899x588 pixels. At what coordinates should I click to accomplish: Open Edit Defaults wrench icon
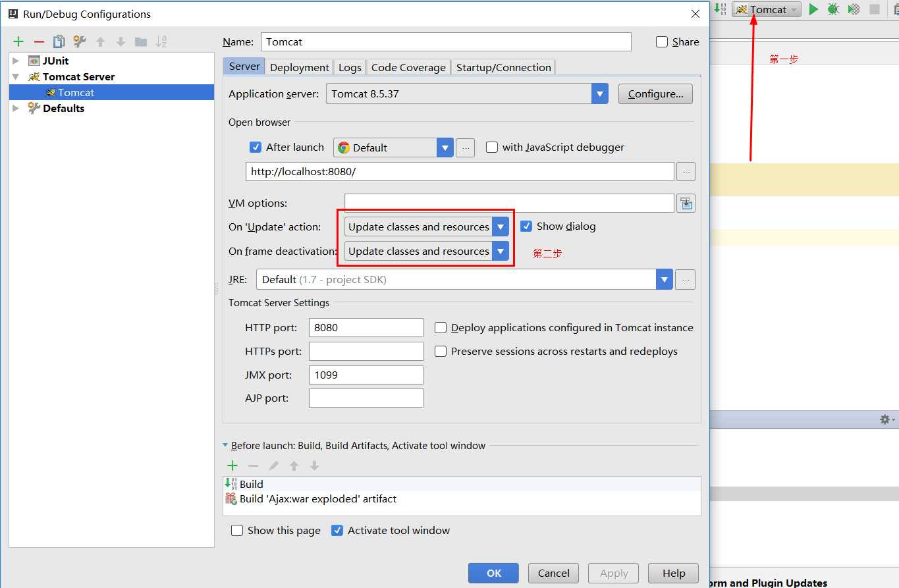click(80, 41)
